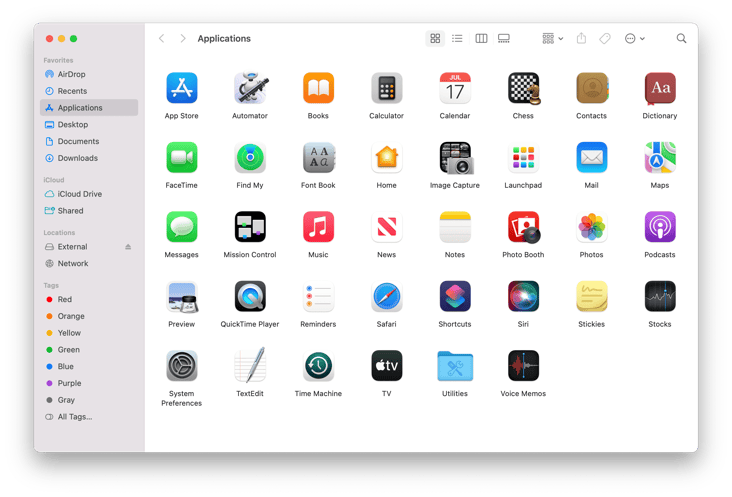Select the Music app icon

click(x=318, y=227)
